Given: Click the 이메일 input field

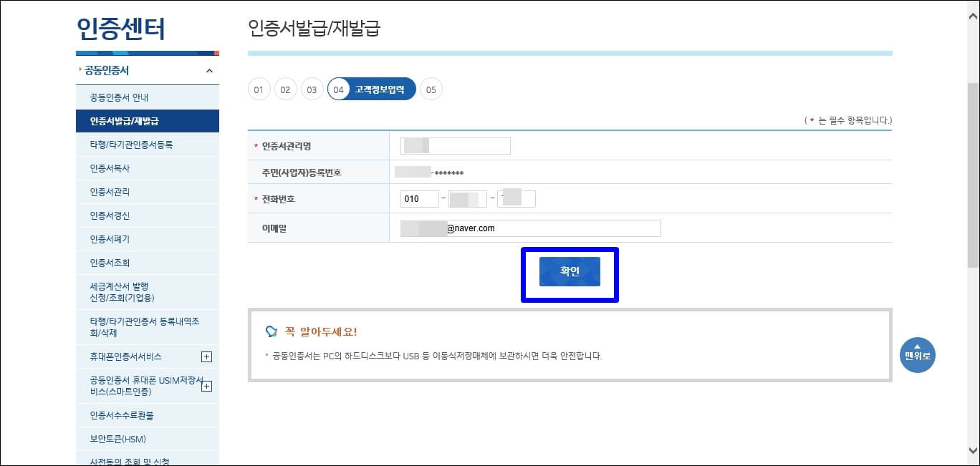Looking at the screenshot, I should [x=531, y=228].
